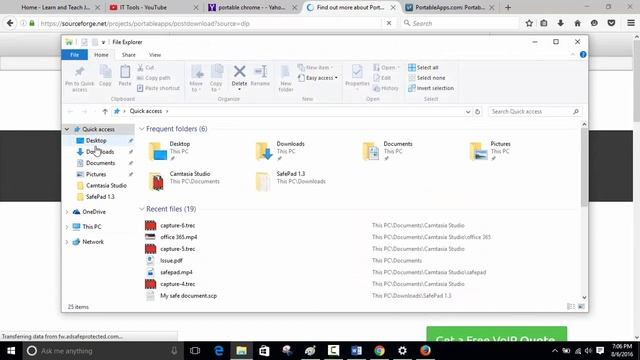
Task: Open the Easy access dropdown
Action: [318, 78]
